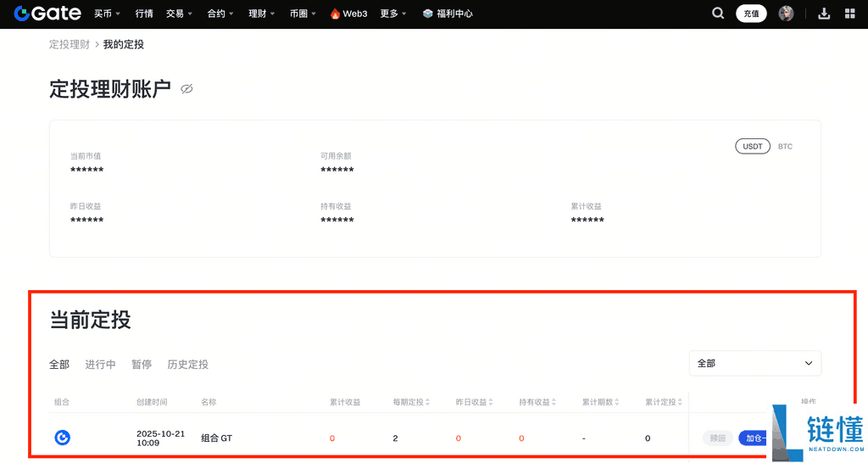Expand the 买币 menu
Image resolution: width=868 pixels, height=463 pixels.
(107, 14)
